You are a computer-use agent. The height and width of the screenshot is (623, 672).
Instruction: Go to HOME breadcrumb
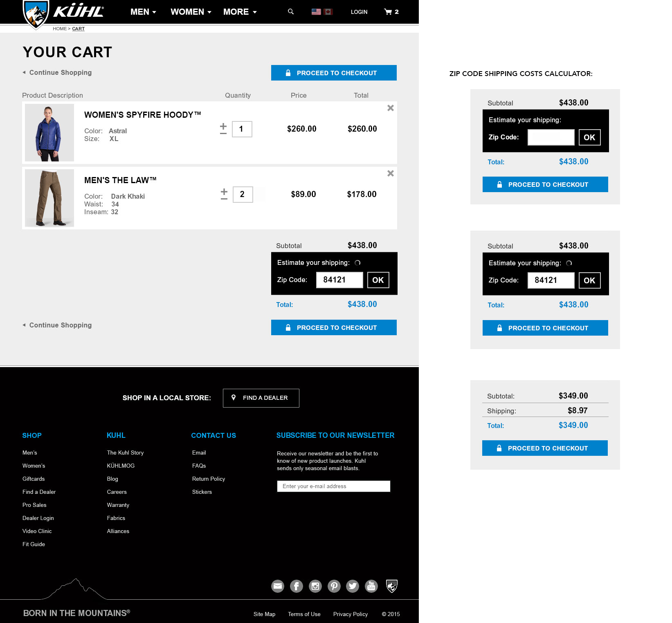(60, 29)
